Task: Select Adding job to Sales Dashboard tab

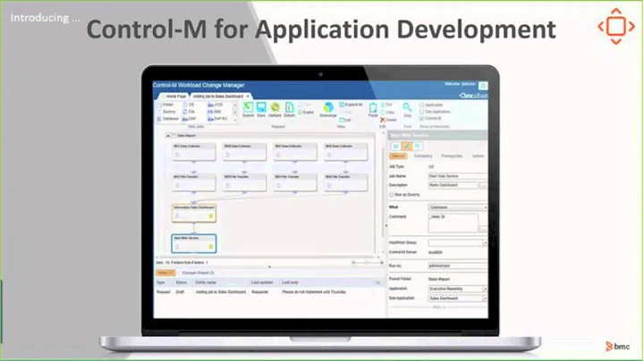Action: (218, 97)
